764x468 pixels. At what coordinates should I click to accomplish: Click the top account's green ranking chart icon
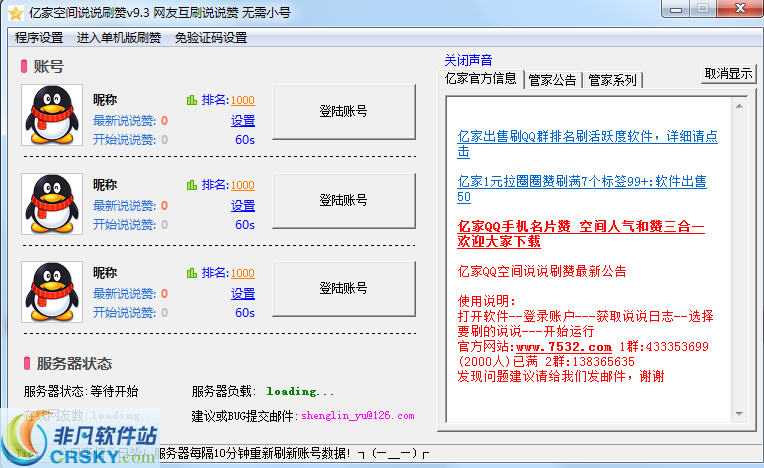[192, 100]
